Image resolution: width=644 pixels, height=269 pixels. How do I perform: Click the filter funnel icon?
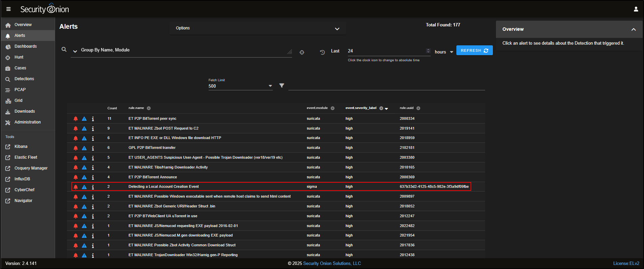282,86
